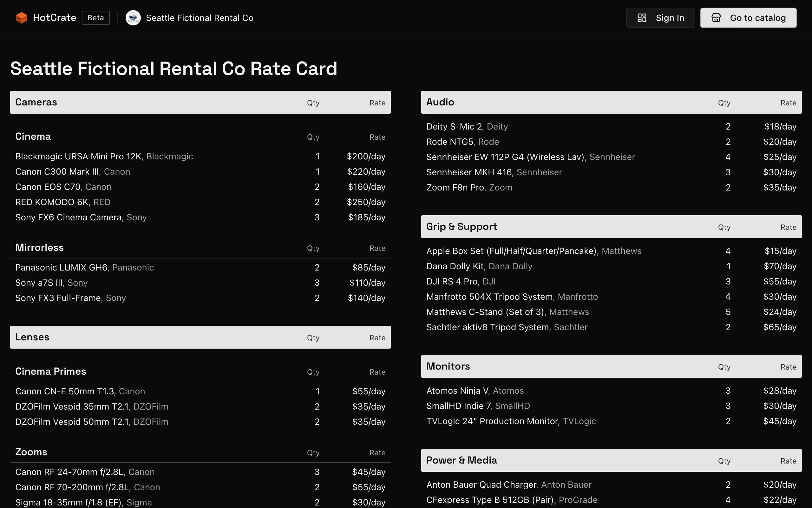Screen dimensions: 812x508
Task: Click the storefront icon in Go to catalog
Action: [x=716, y=18]
